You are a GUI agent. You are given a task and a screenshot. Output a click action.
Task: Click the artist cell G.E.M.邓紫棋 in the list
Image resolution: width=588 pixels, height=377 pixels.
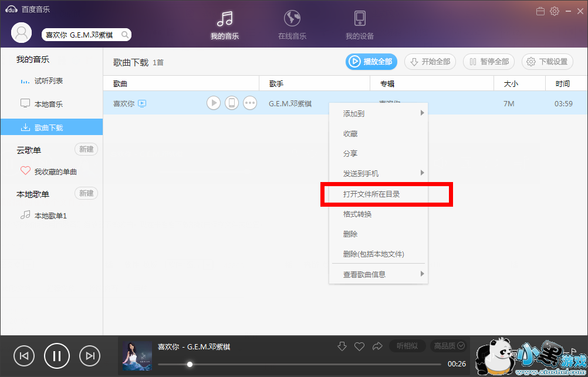[290, 103]
